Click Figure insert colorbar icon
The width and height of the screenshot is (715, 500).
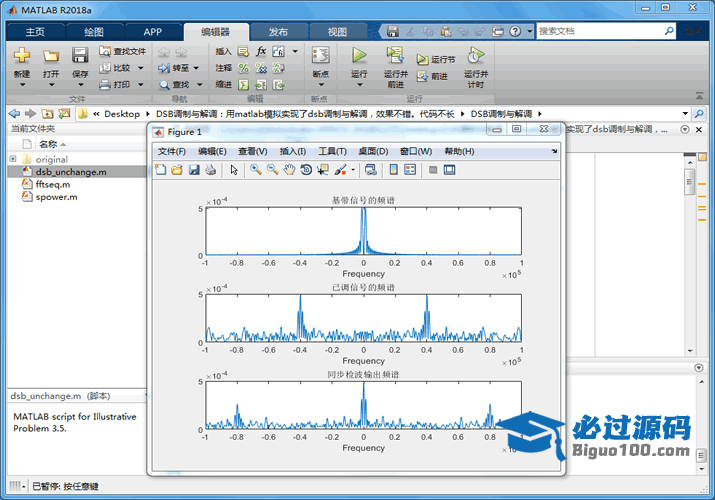coord(394,170)
